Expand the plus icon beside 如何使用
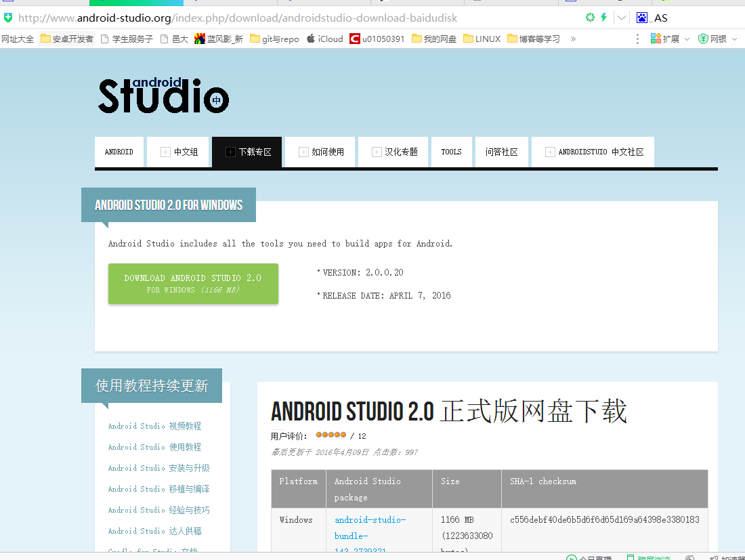Image resolution: width=745 pixels, height=560 pixels. point(303,152)
